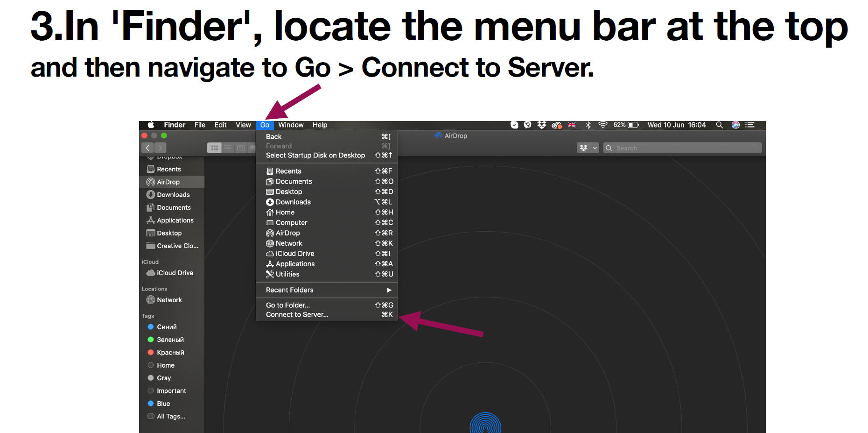Switch to list view in Finder toolbar

228,148
